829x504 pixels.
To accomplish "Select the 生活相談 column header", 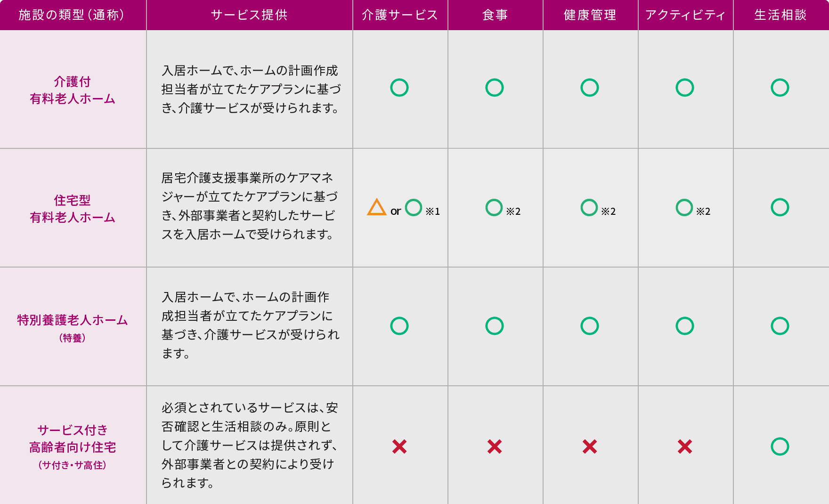I will coord(781,15).
